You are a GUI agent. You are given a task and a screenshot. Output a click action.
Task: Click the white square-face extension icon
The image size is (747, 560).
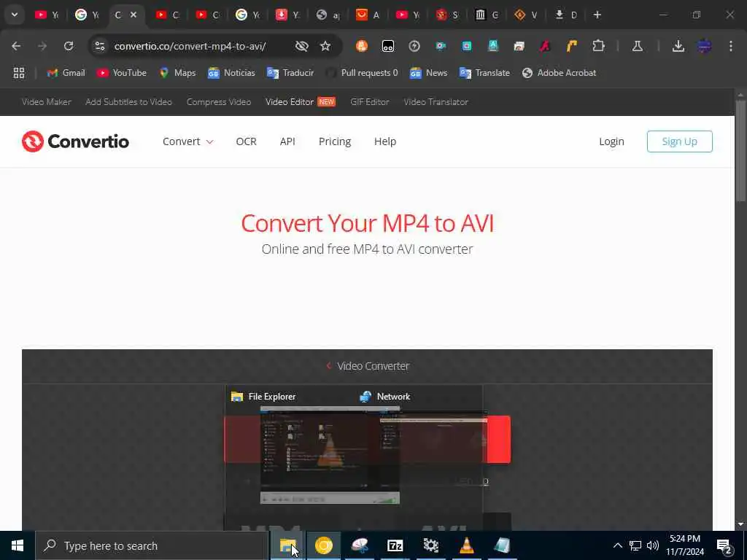pyautogui.click(x=388, y=46)
